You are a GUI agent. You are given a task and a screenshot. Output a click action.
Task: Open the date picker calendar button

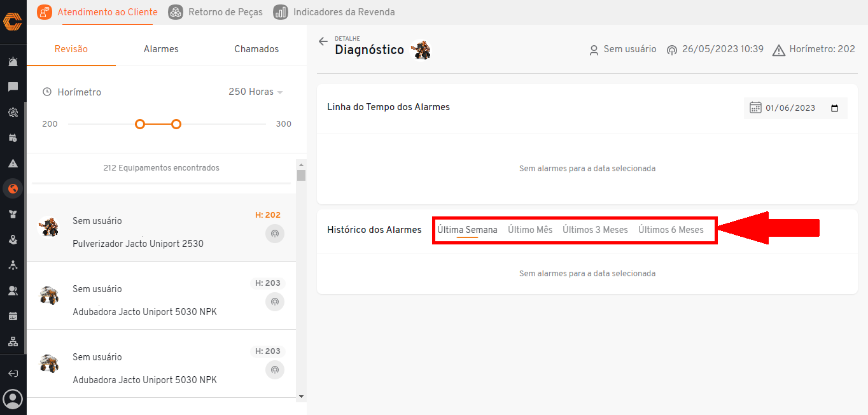pos(835,108)
